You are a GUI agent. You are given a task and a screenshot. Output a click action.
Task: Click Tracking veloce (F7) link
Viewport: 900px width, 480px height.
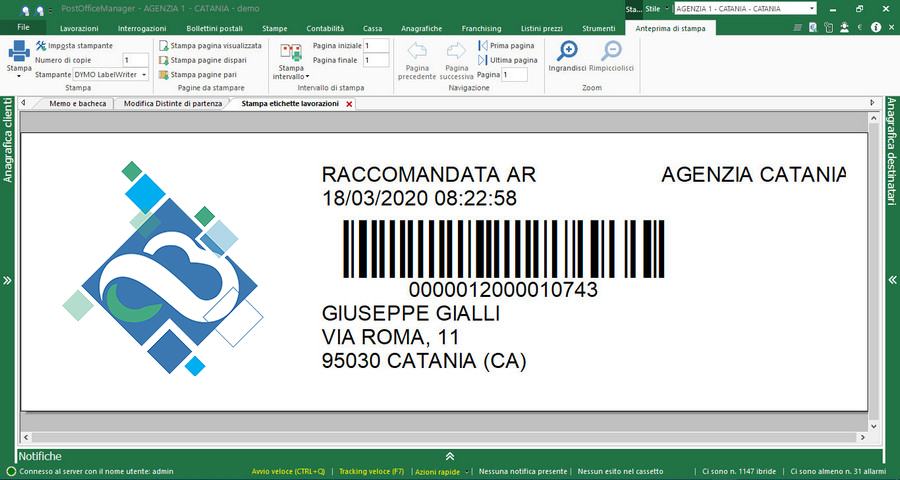371,471
